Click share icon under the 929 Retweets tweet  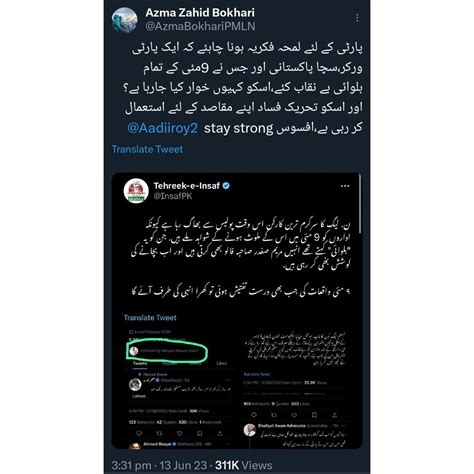click(x=334, y=415)
